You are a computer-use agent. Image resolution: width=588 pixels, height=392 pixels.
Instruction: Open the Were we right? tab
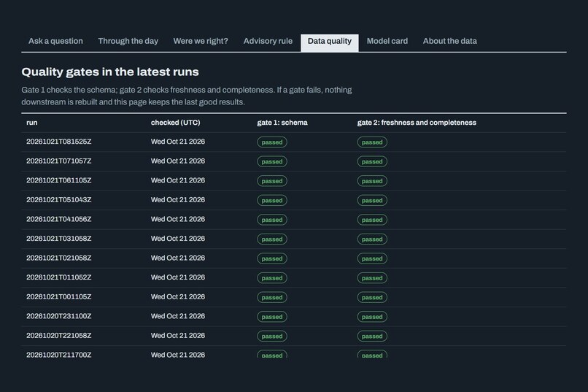(x=201, y=42)
